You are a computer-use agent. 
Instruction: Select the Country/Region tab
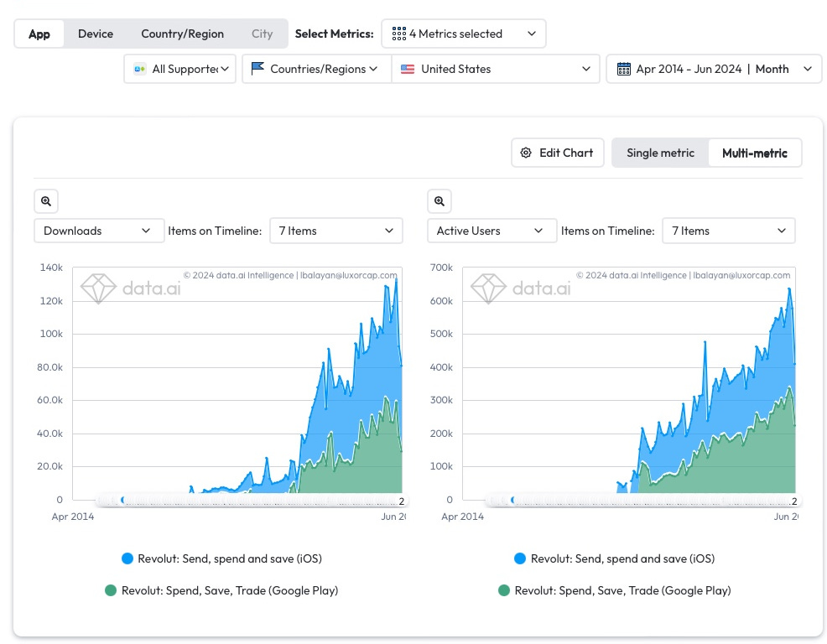coord(182,34)
